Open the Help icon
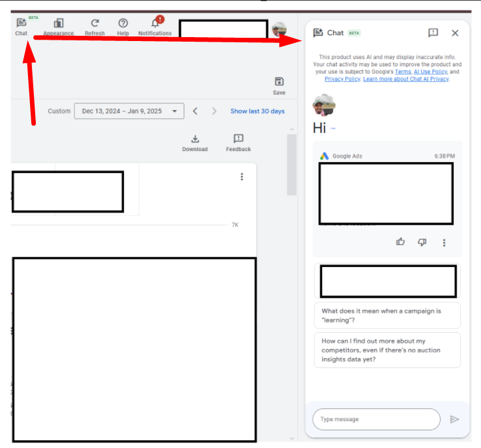The image size is (481, 448). click(123, 24)
